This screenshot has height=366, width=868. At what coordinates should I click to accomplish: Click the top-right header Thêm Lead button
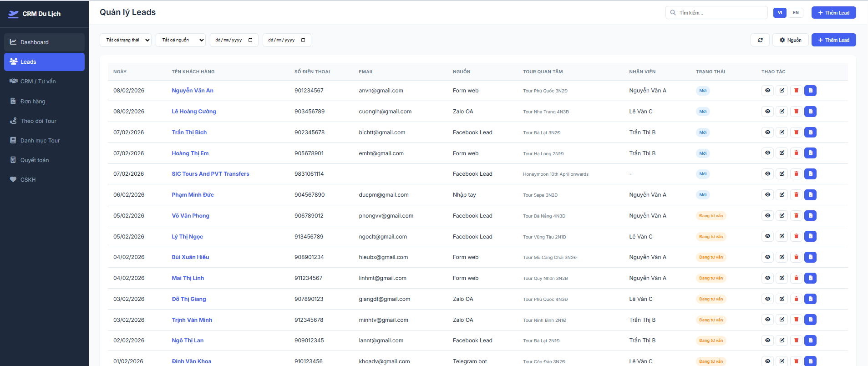coord(833,13)
